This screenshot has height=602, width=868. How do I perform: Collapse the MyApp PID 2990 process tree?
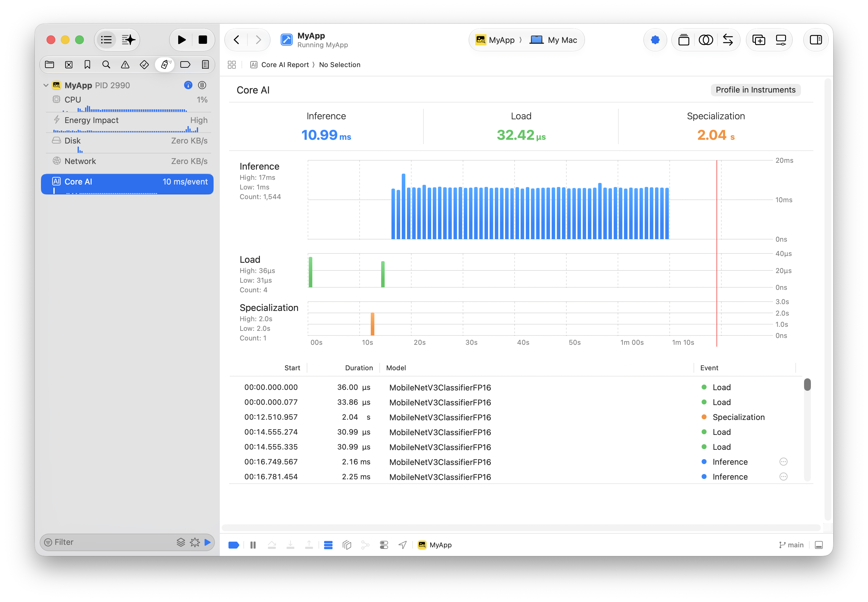pos(46,85)
